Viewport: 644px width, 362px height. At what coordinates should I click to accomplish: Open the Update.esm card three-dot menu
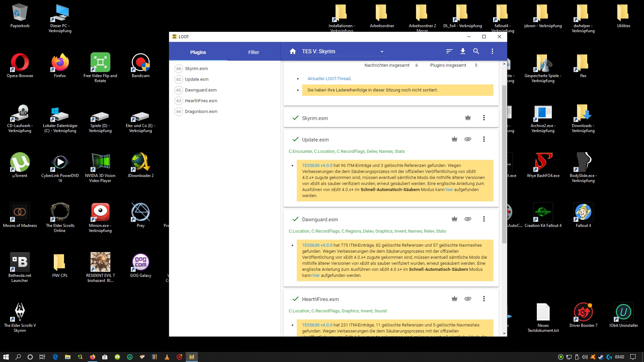[x=484, y=139]
